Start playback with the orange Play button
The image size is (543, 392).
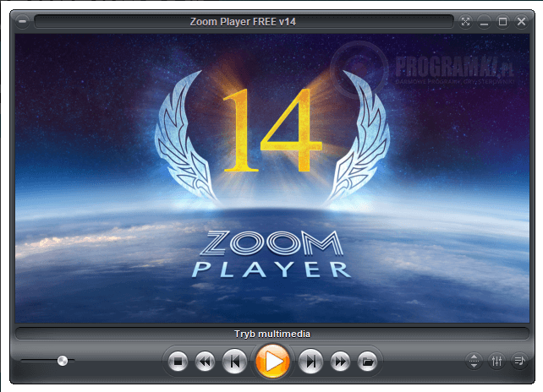coord(272,362)
